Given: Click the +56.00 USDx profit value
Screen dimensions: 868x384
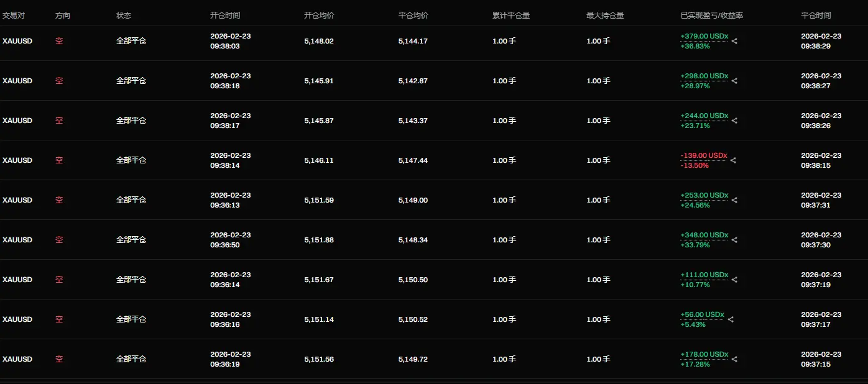Looking at the screenshot, I should [x=702, y=314].
